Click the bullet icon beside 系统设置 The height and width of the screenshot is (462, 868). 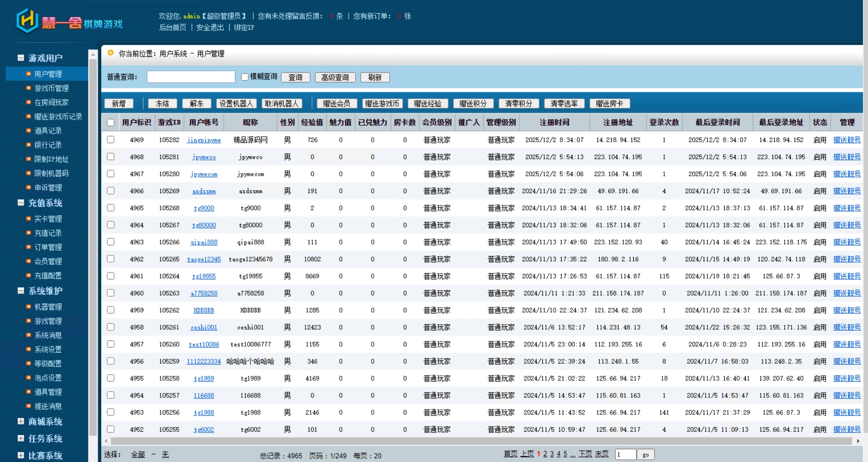tap(29, 349)
